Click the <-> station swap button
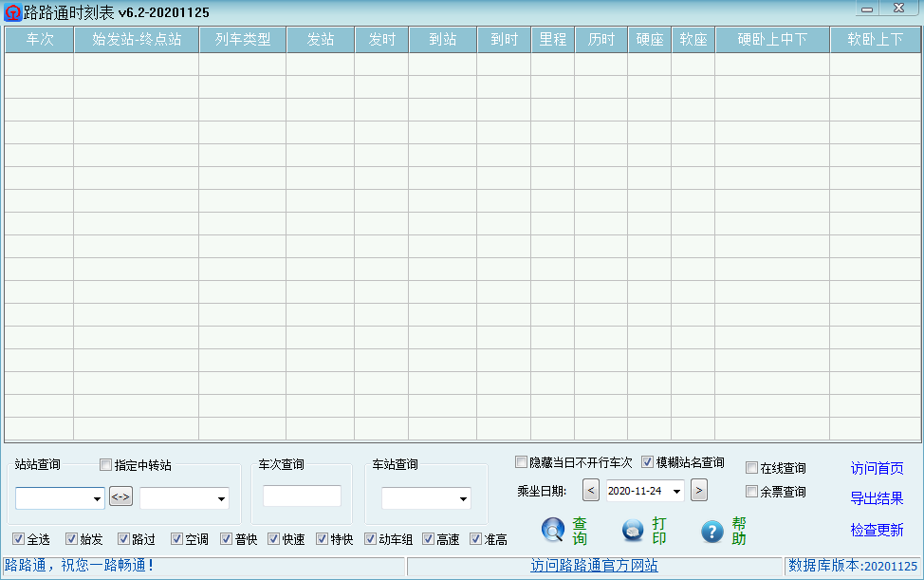Screen dimensions: 924x580 tap(121, 496)
